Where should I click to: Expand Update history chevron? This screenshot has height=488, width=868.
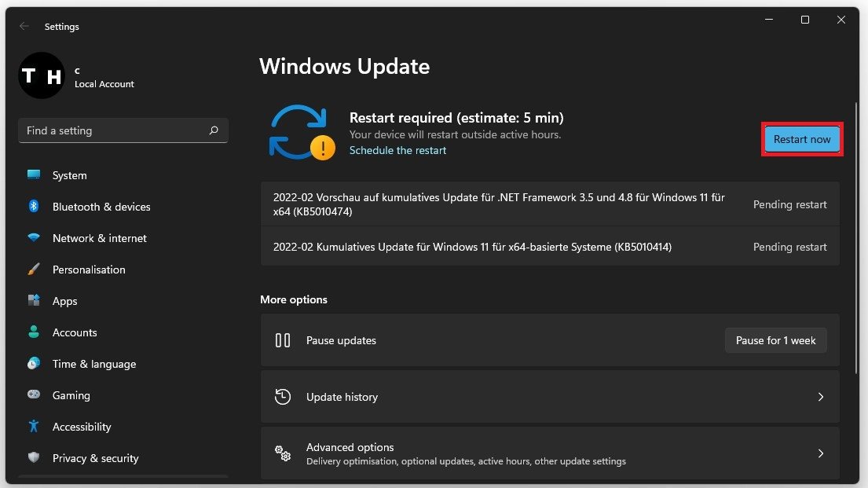(820, 397)
